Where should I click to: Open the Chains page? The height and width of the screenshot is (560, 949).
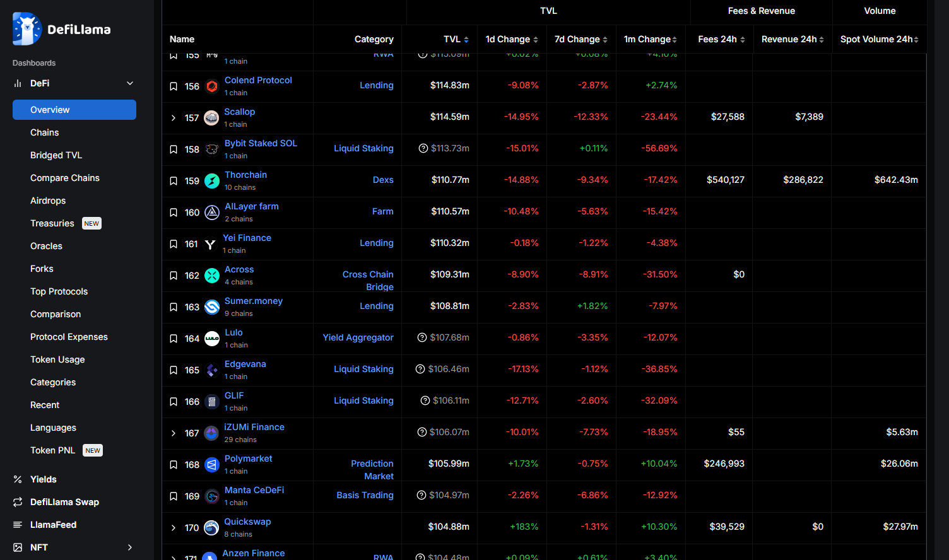pyautogui.click(x=44, y=132)
